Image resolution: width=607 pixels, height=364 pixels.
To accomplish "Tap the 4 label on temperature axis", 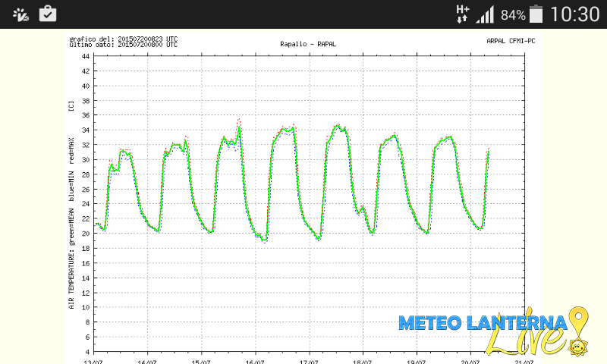I will point(87,352).
